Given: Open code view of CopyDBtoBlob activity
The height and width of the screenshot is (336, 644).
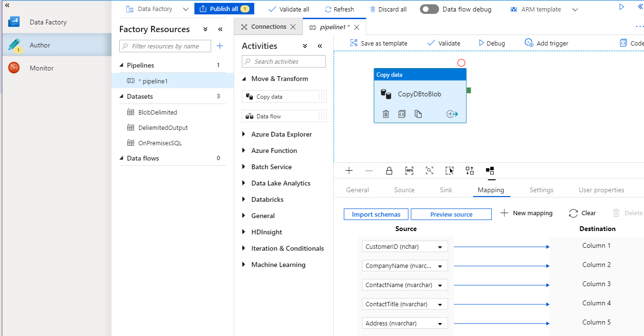Looking at the screenshot, I should click(401, 114).
